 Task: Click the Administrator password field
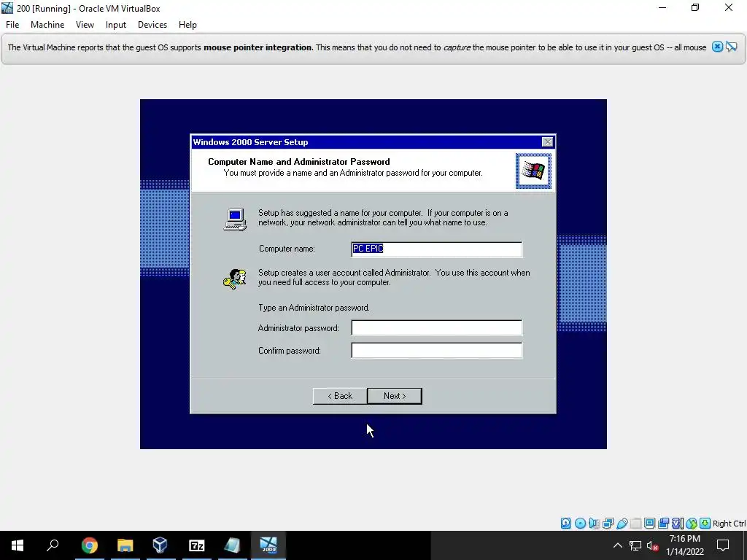pos(436,327)
